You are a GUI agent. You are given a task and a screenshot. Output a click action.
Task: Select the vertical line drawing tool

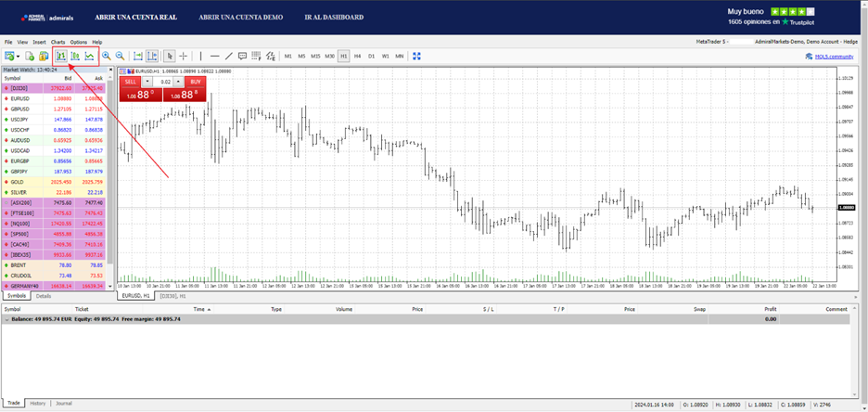201,56
